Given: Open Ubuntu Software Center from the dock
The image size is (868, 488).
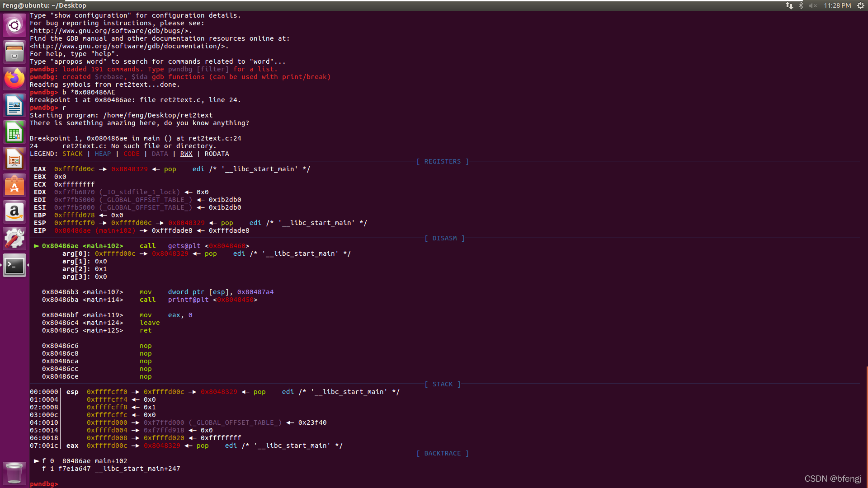Looking at the screenshot, I should pyautogui.click(x=14, y=186).
